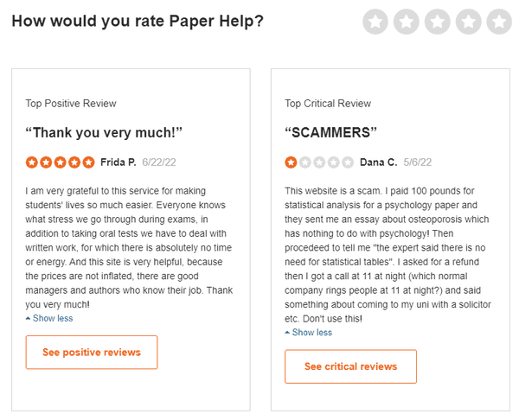
Task: Click the Top Critical Review heading
Action: 328,104
